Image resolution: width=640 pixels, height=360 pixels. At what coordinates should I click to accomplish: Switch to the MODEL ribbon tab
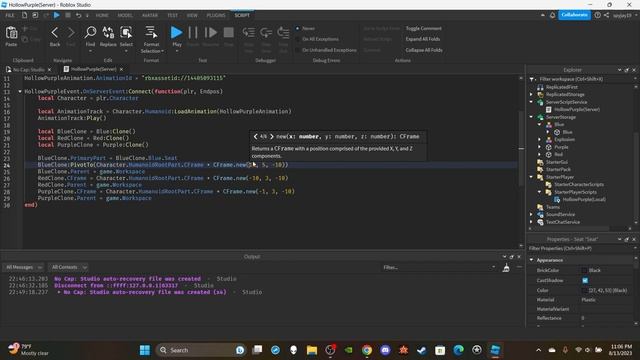coord(125,15)
